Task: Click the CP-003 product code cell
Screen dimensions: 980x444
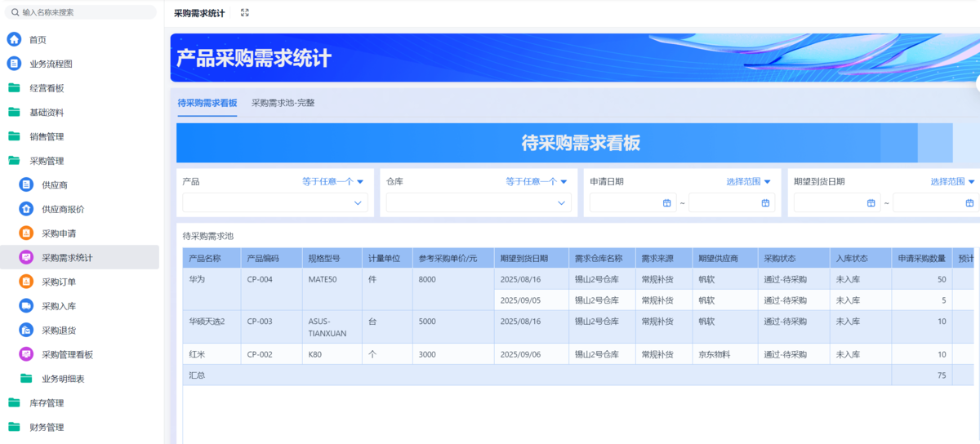Action: (271, 326)
